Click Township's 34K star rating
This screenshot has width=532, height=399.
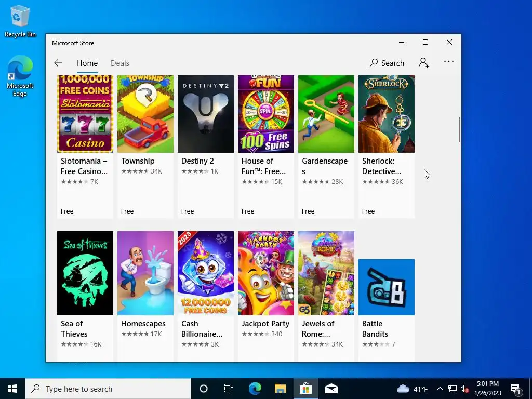coord(142,171)
